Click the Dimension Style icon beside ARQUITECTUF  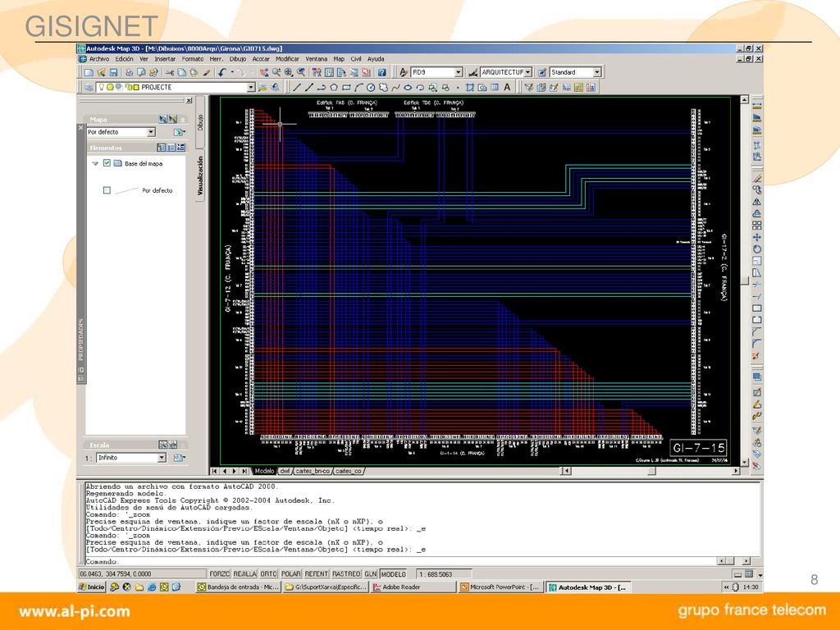point(472,72)
